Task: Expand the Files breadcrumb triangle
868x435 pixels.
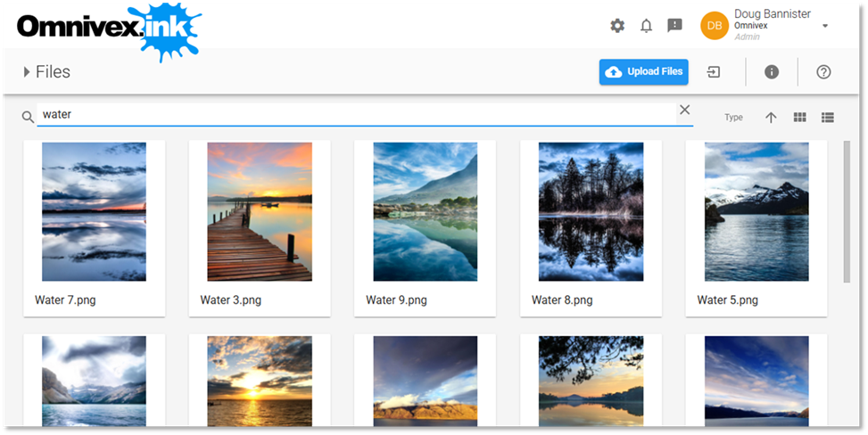Action: coord(27,72)
